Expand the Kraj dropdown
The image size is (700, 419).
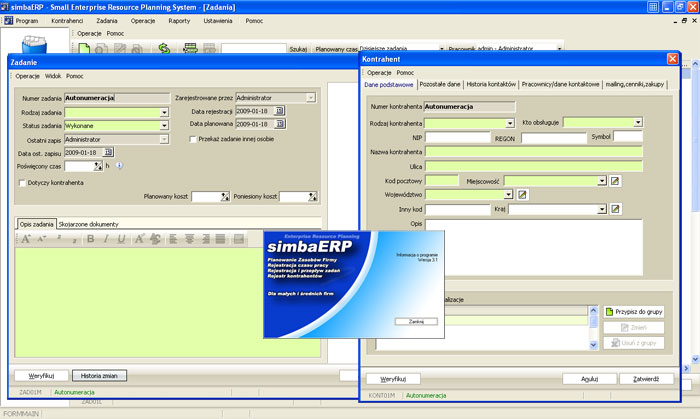(602, 209)
